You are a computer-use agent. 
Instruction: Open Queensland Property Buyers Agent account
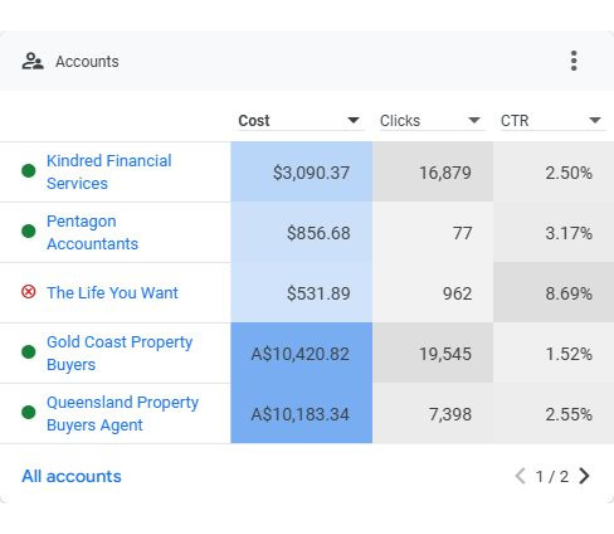122,413
